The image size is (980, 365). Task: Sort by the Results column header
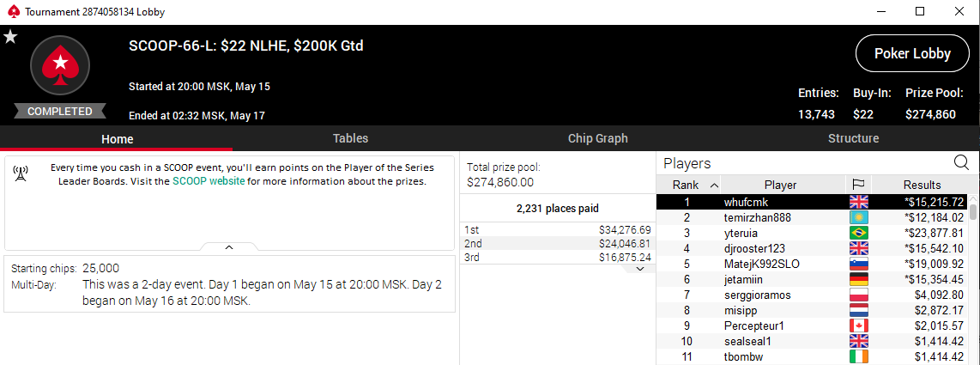coord(922,185)
